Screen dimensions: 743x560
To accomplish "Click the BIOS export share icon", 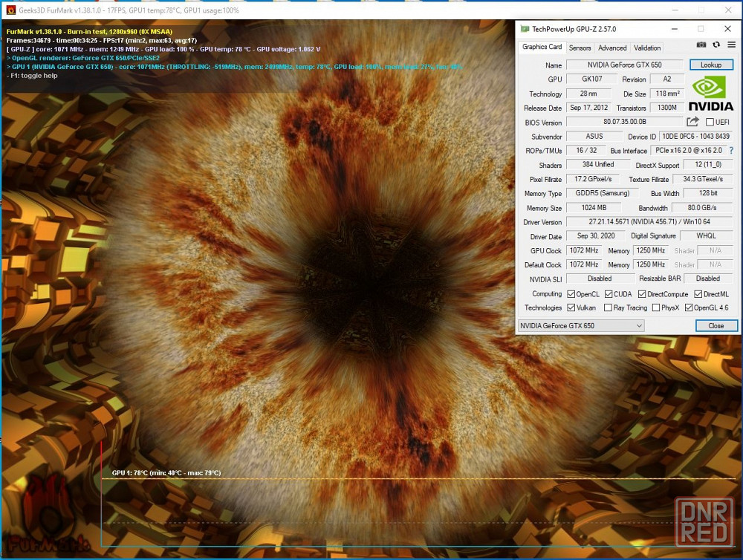I will coord(692,122).
